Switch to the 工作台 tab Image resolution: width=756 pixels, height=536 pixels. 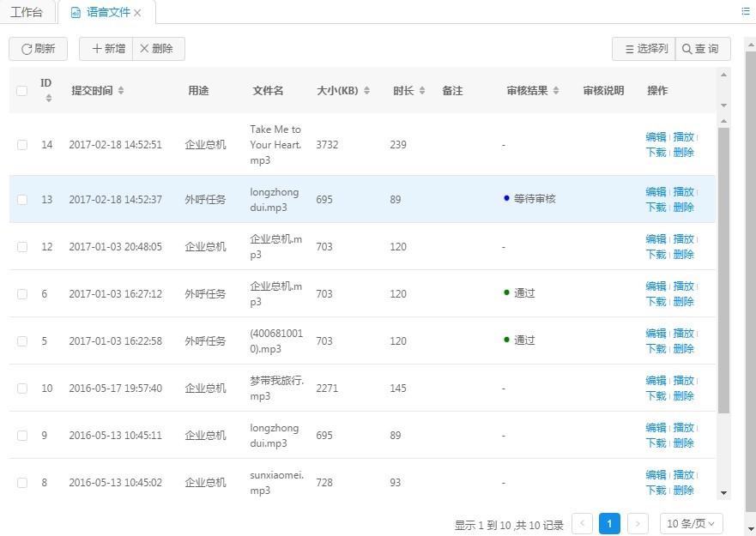pos(27,13)
